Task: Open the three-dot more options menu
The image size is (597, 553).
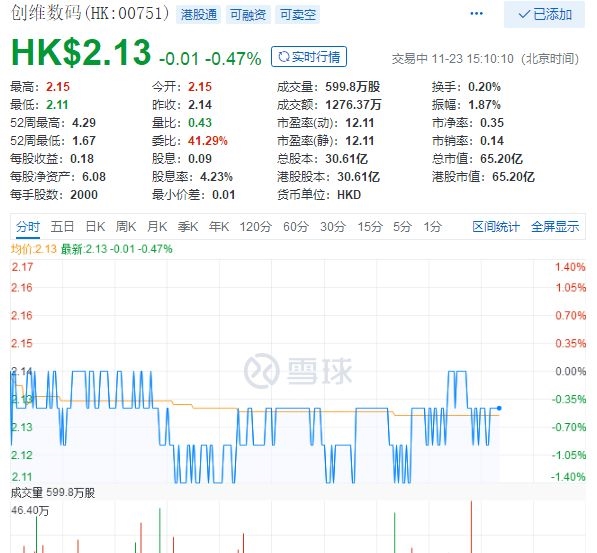Action: point(476,14)
